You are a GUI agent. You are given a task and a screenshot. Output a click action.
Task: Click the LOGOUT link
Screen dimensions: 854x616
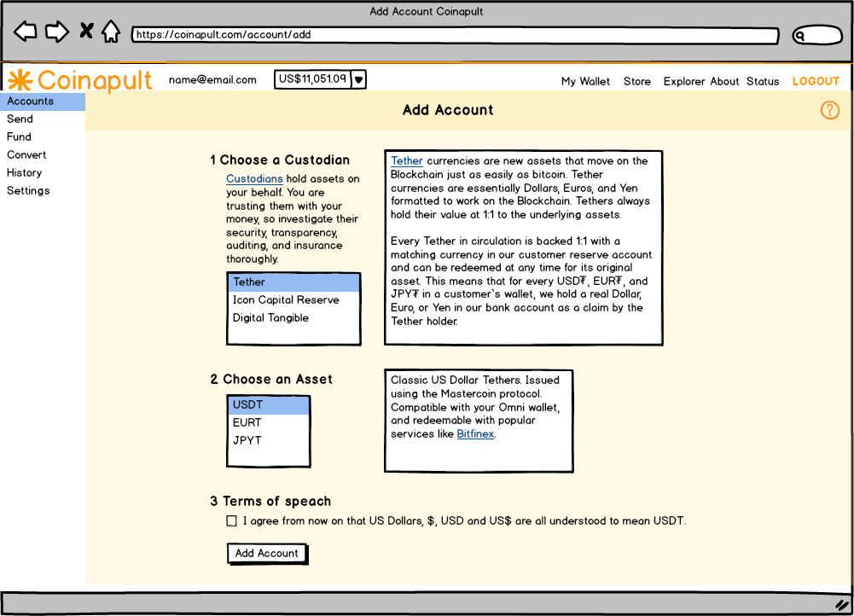coord(816,82)
